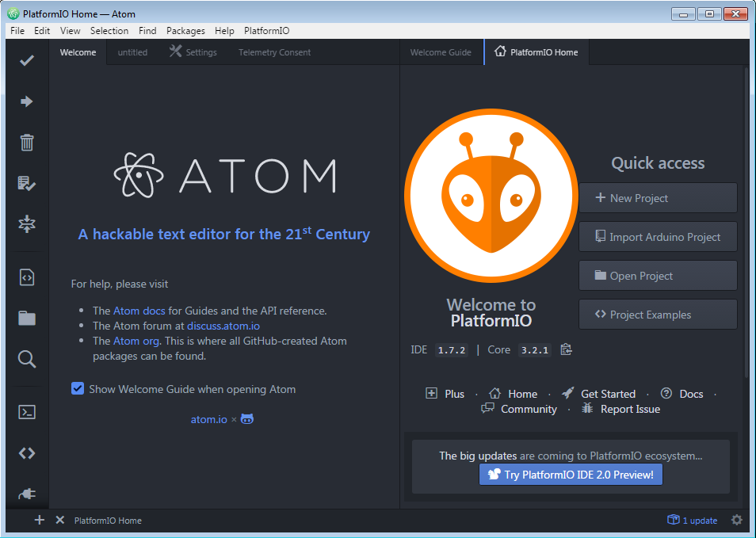756x538 pixels.
Task: Click the Library Manager angle brackets icon
Action: click(x=26, y=453)
